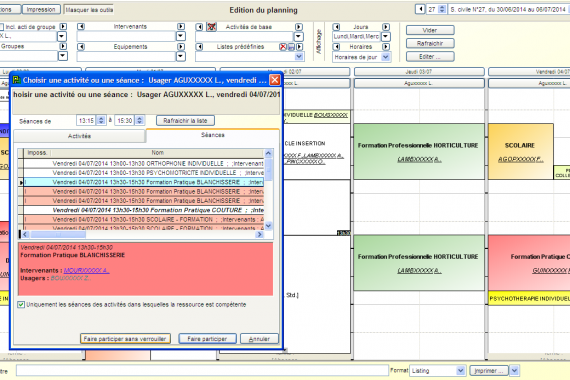Click previous arrow beside Horaires label
The width and height of the screenshot is (570, 380).
[337, 47]
